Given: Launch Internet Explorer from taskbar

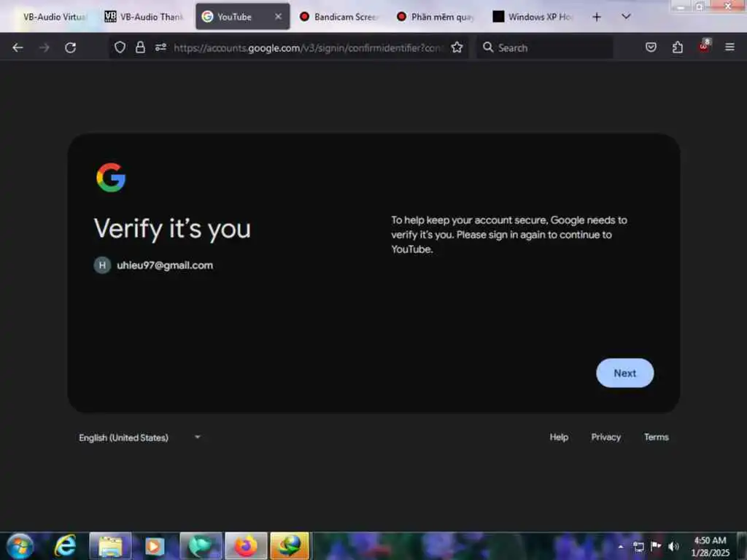Looking at the screenshot, I should point(65,545).
